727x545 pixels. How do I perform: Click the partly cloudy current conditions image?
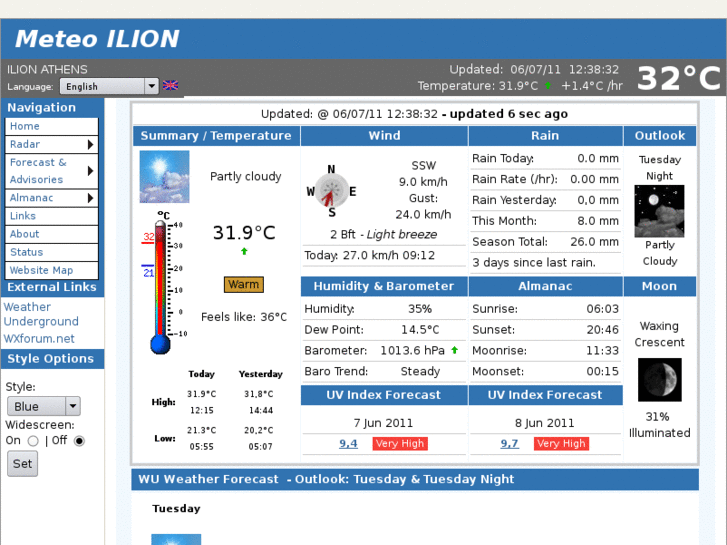coord(165,177)
